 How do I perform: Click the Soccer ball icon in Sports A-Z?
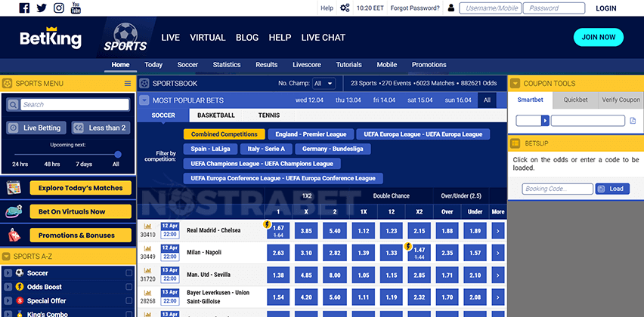point(20,272)
